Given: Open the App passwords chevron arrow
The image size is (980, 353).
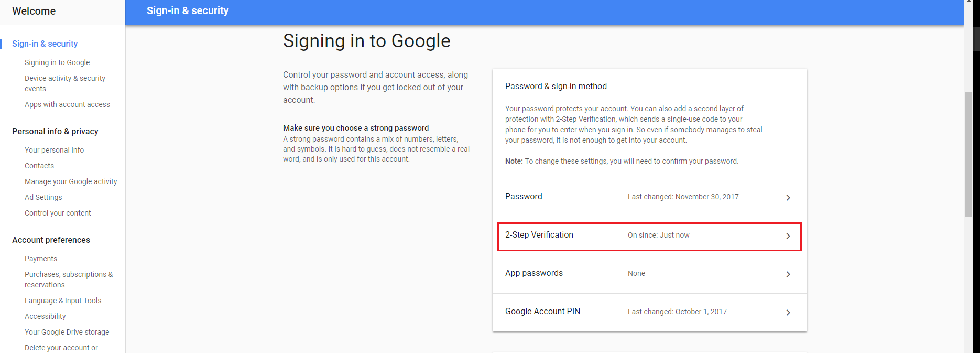Looking at the screenshot, I should coord(788,274).
